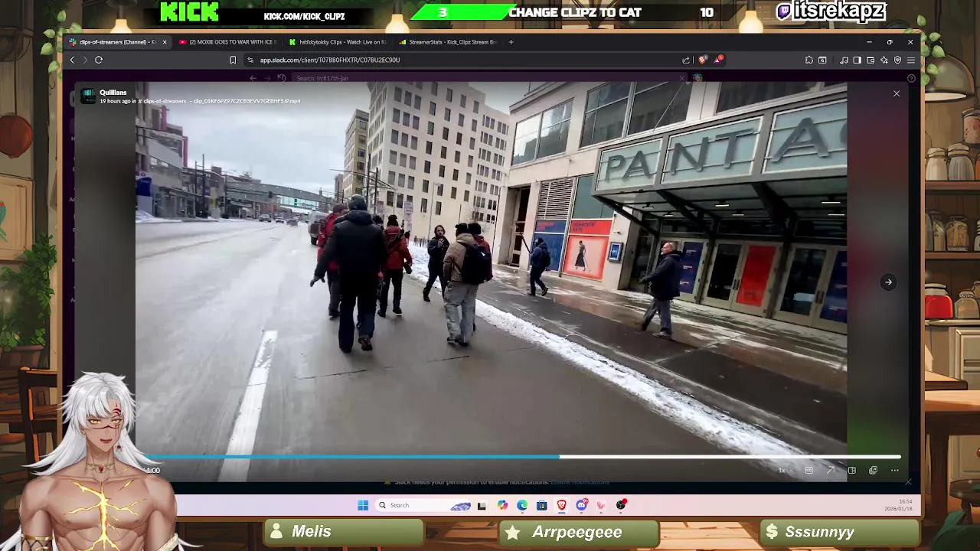Switch to MOXIE GOES TO WAR tab
Image resolution: width=980 pixels, height=551 pixels.
(x=227, y=42)
